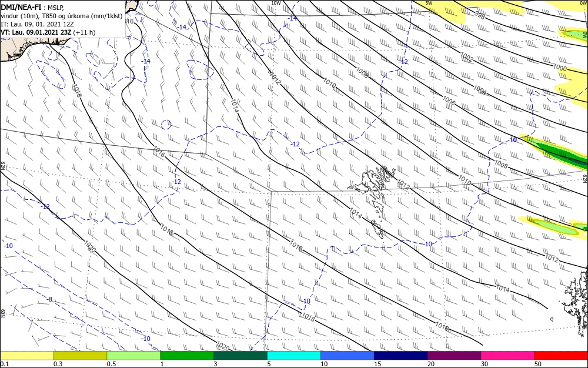Click the '0.3' value under the legend
Image resolution: width=588 pixels, height=368 pixels.
pos(58,364)
